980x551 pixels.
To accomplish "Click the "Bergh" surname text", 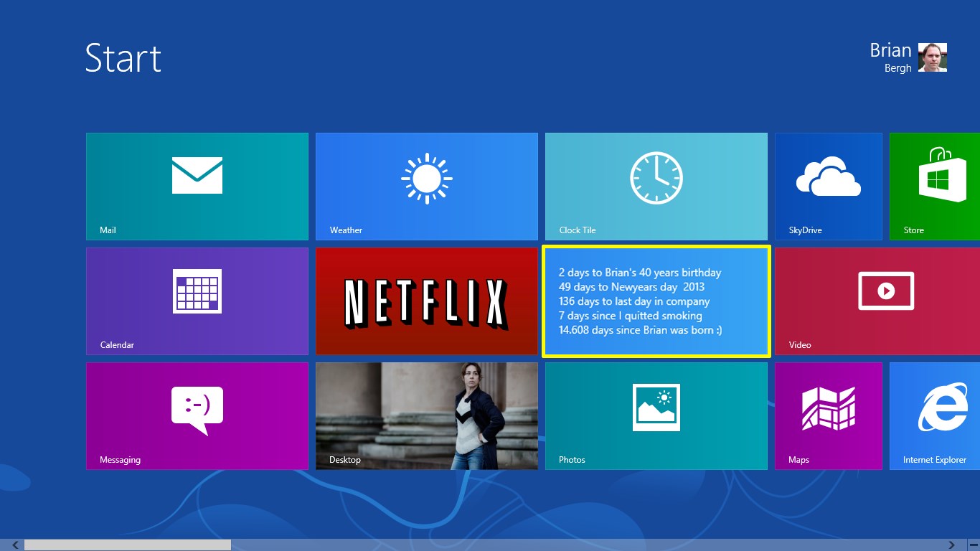I will (898, 68).
